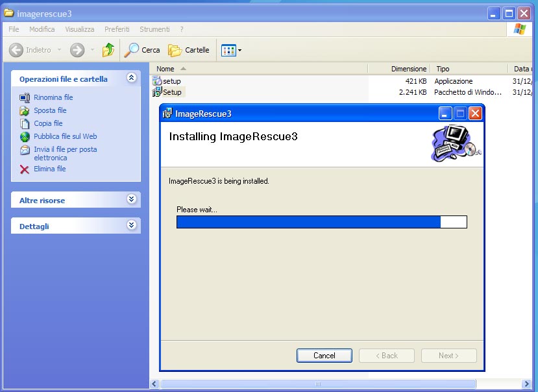
Task: Maximize the imagerescue3 Explorer window
Action: (509, 14)
